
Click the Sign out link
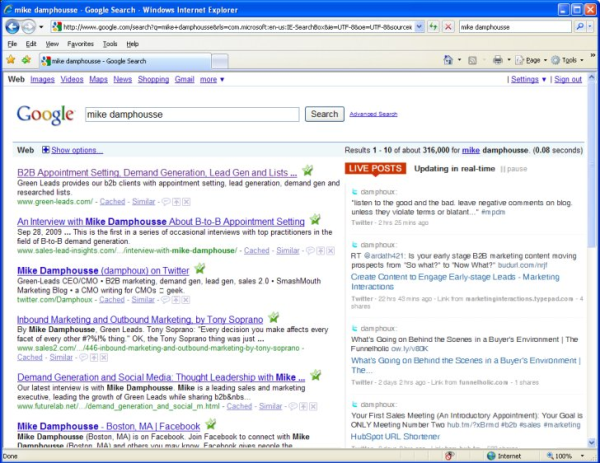pyautogui.click(x=568, y=79)
